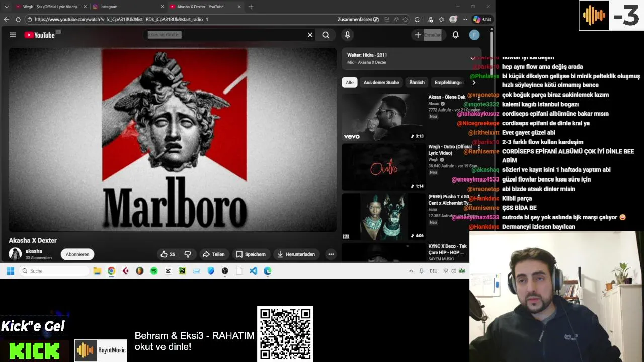
Task: Like the Akasha X Dexter video
Action: coord(168,254)
